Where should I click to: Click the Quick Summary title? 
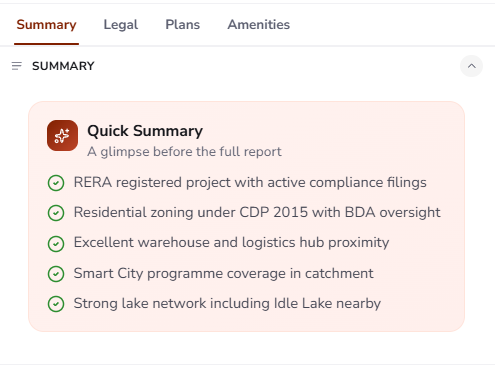point(145,131)
